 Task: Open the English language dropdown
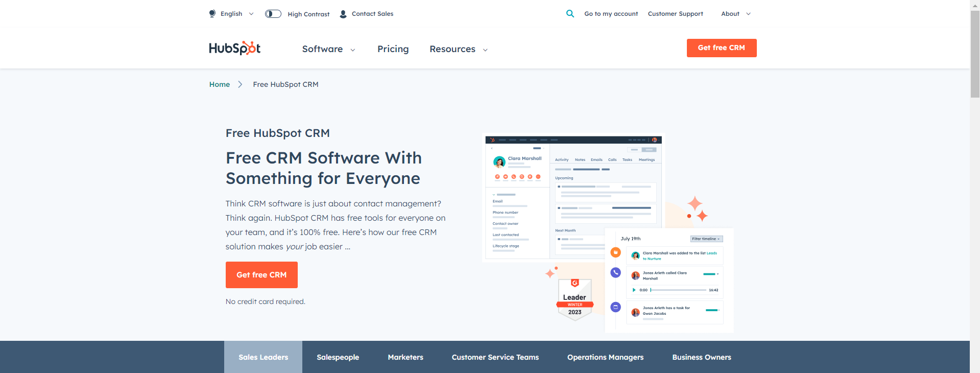[x=237, y=14]
